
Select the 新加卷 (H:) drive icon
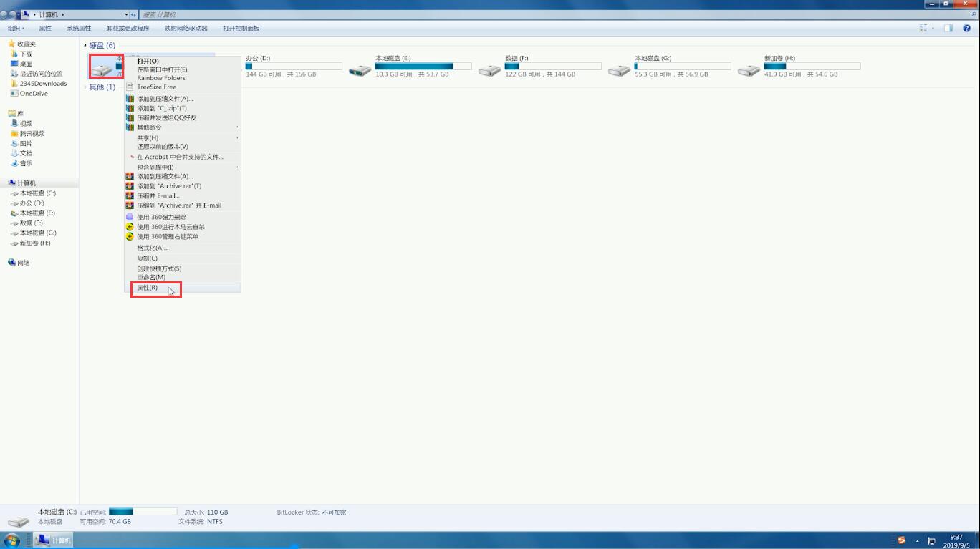(x=749, y=71)
